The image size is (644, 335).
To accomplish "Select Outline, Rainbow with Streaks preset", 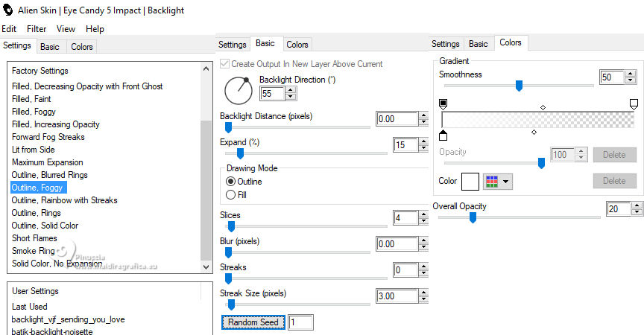I will [64, 200].
